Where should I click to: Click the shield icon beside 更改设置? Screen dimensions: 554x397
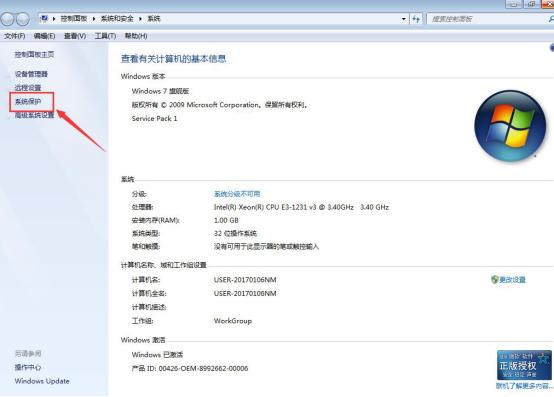click(x=494, y=280)
